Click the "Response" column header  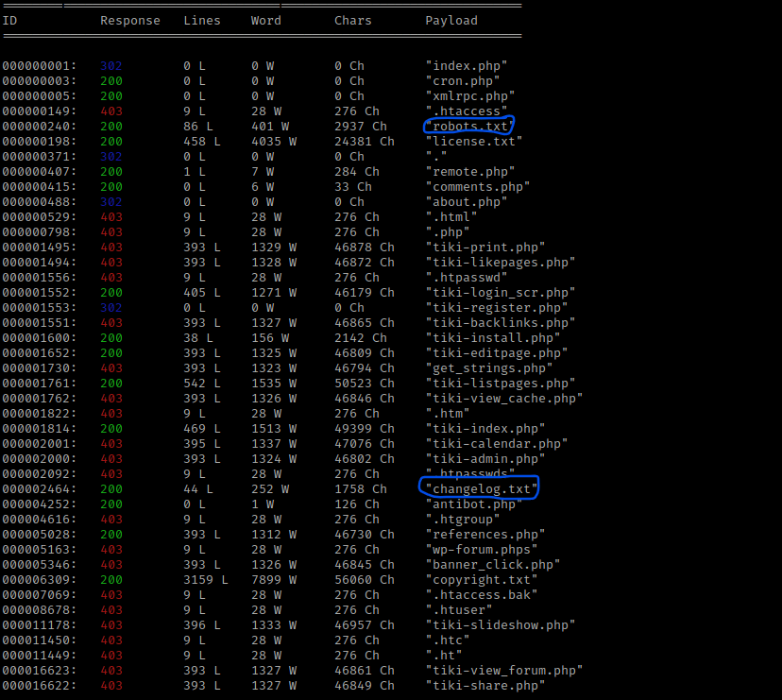[130, 20]
